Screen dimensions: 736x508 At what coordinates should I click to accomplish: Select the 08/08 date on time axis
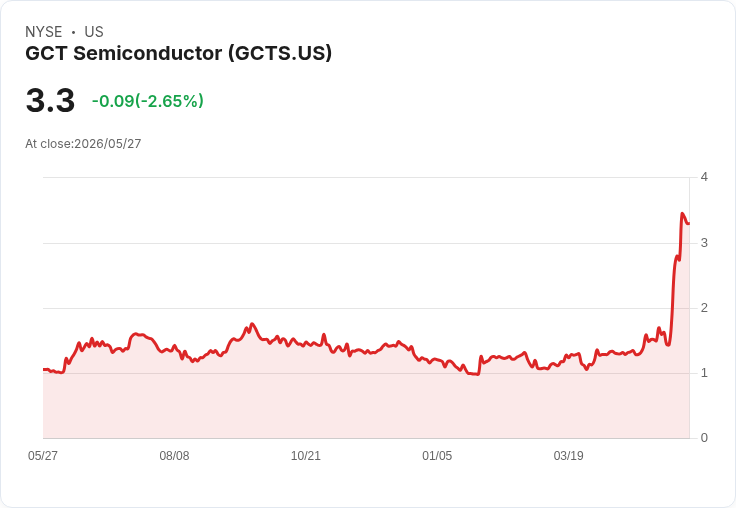174,455
